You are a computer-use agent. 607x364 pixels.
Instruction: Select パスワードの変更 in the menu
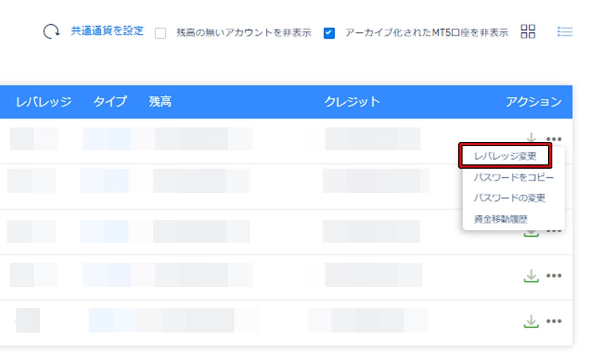(509, 198)
